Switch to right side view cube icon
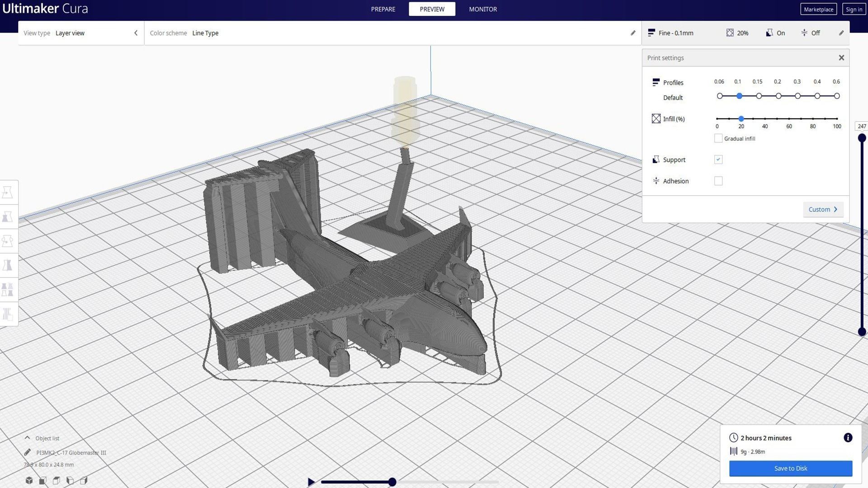This screenshot has height=488, width=868. [84, 480]
